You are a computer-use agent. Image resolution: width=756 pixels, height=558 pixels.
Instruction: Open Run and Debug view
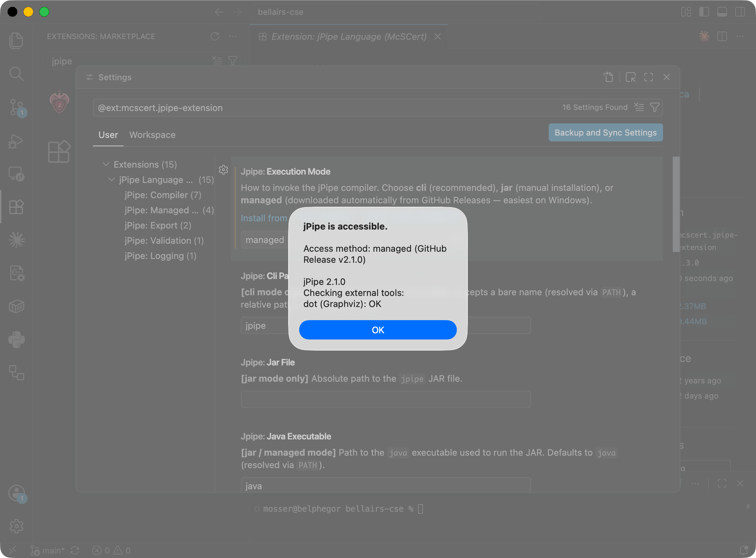pos(16,141)
